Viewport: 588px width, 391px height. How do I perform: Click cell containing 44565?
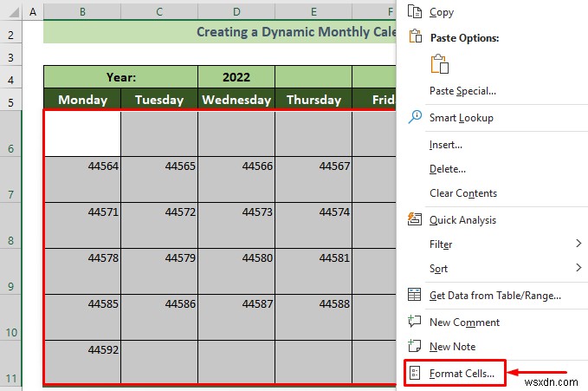(x=159, y=179)
